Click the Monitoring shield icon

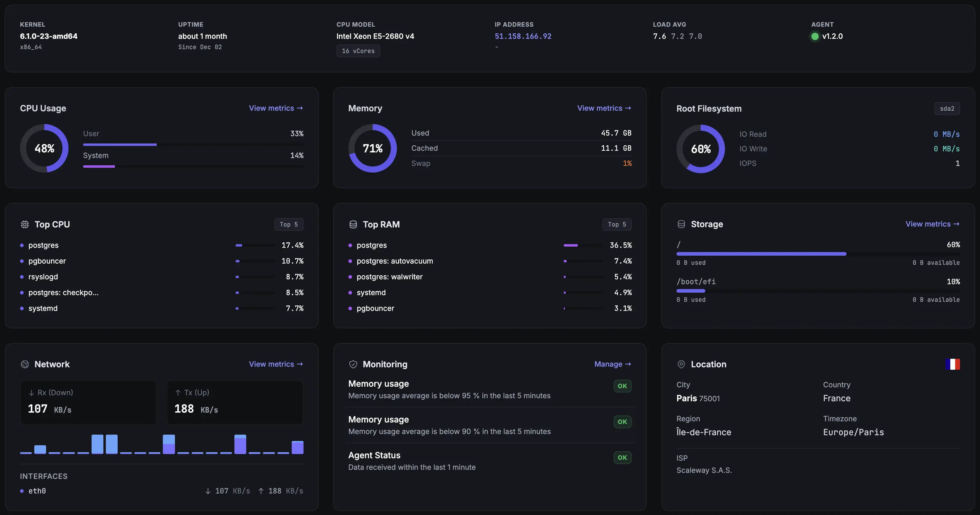(353, 364)
